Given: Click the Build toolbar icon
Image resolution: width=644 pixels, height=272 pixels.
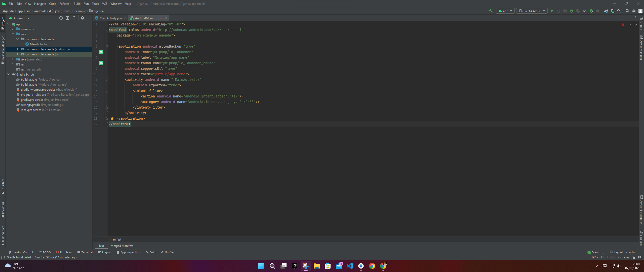Looking at the screenshot, I should [x=490, y=11].
